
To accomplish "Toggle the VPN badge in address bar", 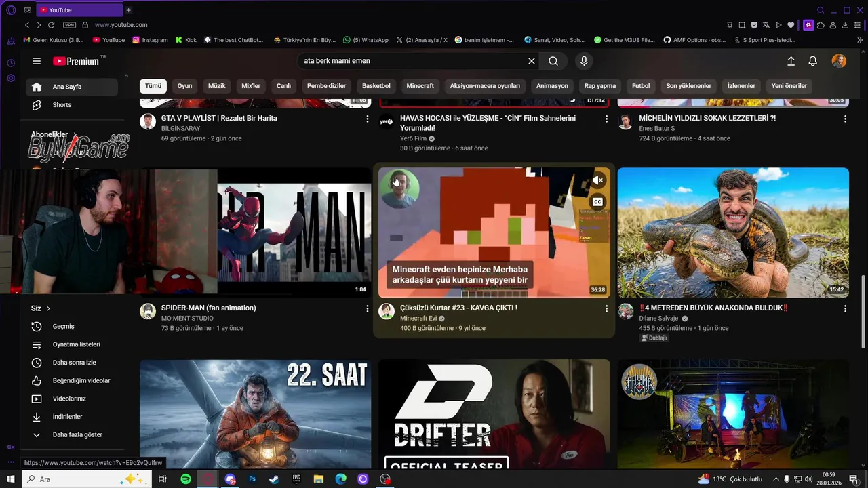I will click(x=69, y=25).
